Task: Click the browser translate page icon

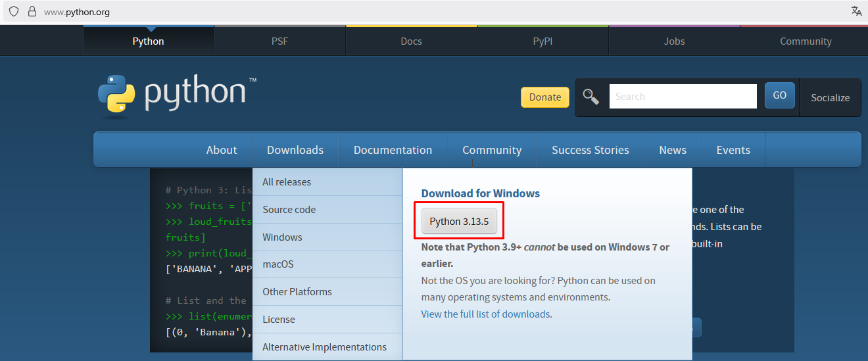Action: point(856,11)
